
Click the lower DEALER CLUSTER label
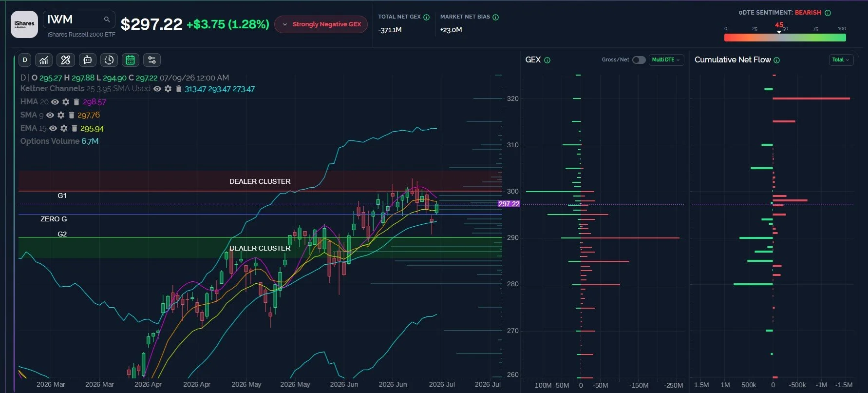(260, 248)
